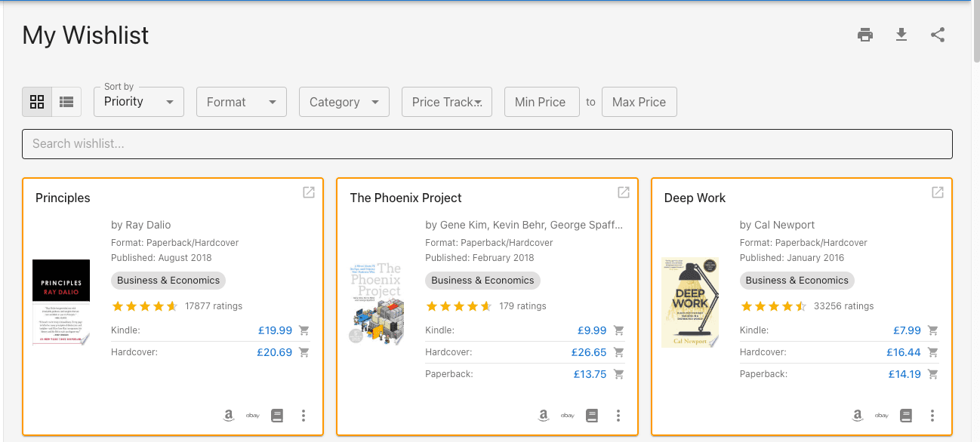Click Business & Economics tag on Deep Work
980x442 pixels.
pos(797,281)
